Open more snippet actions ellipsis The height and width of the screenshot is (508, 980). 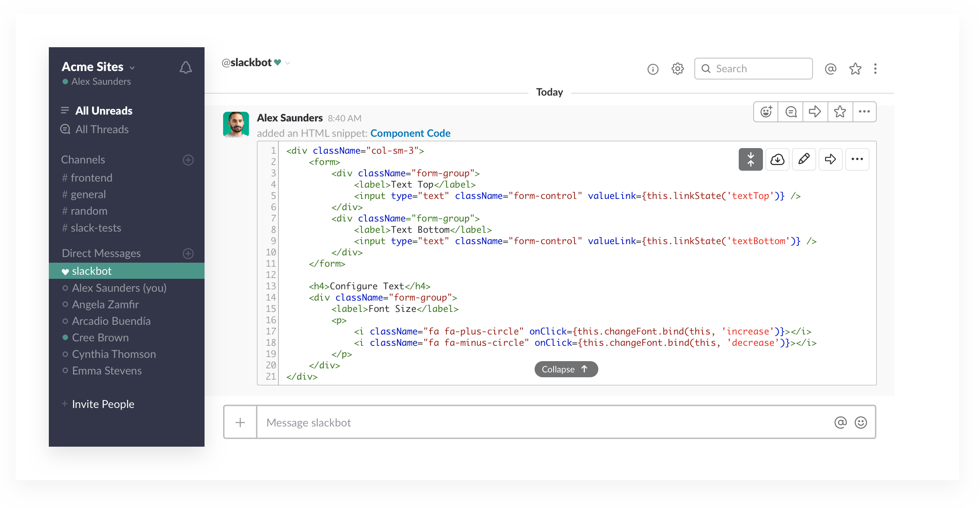[x=857, y=159]
